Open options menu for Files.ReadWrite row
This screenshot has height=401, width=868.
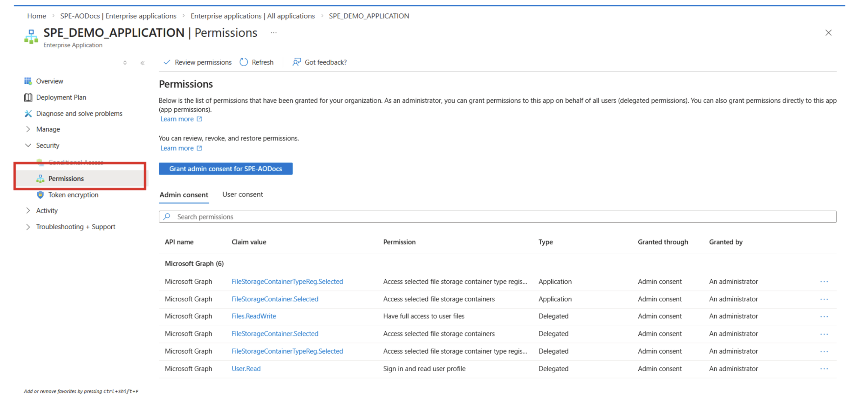tap(824, 316)
